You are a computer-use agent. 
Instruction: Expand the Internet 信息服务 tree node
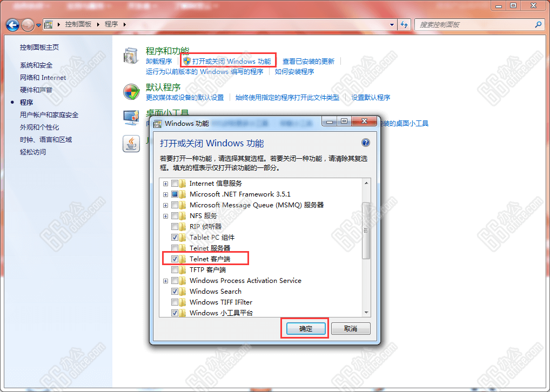click(165, 184)
